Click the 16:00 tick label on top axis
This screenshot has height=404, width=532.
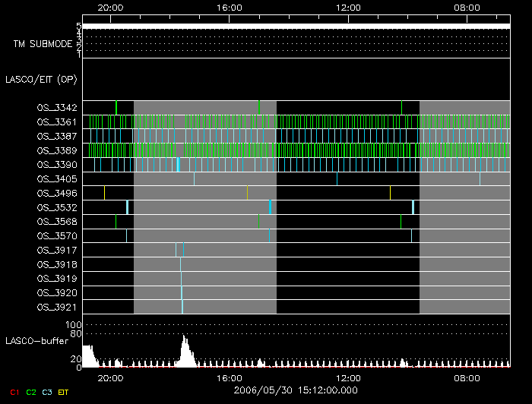[230, 7]
